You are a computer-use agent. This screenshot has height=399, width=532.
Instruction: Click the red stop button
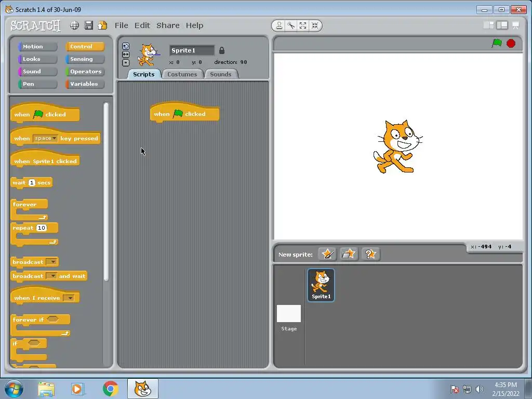point(511,44)
